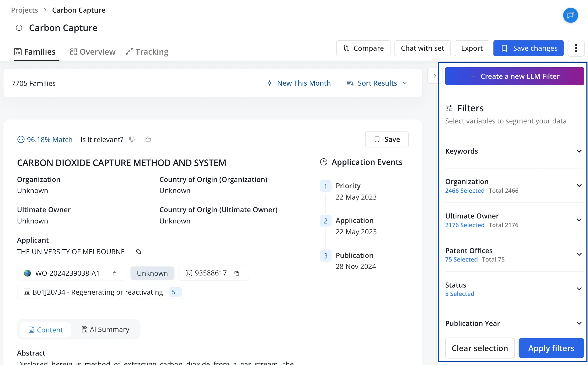Image resolution: width=588 pixels, height=365 pixels.
Task: Click the info icon beside Carbon Capture title
Action: pos(19,28)
